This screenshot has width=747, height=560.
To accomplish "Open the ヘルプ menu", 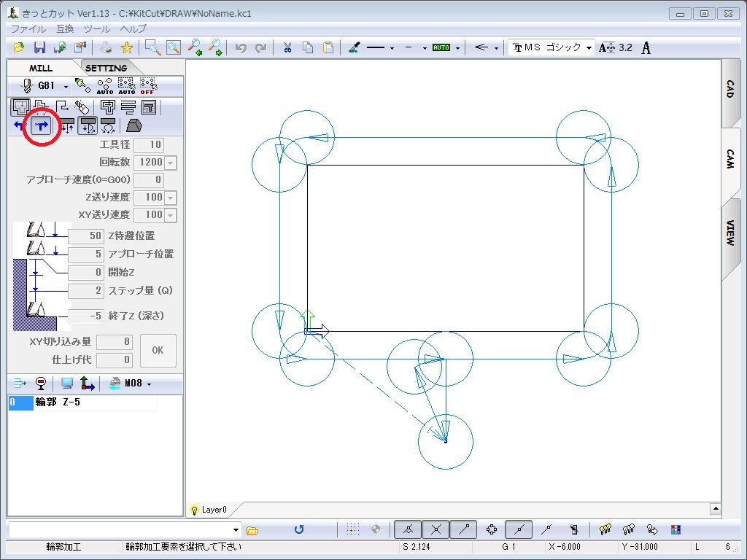I will pos(133,28).
